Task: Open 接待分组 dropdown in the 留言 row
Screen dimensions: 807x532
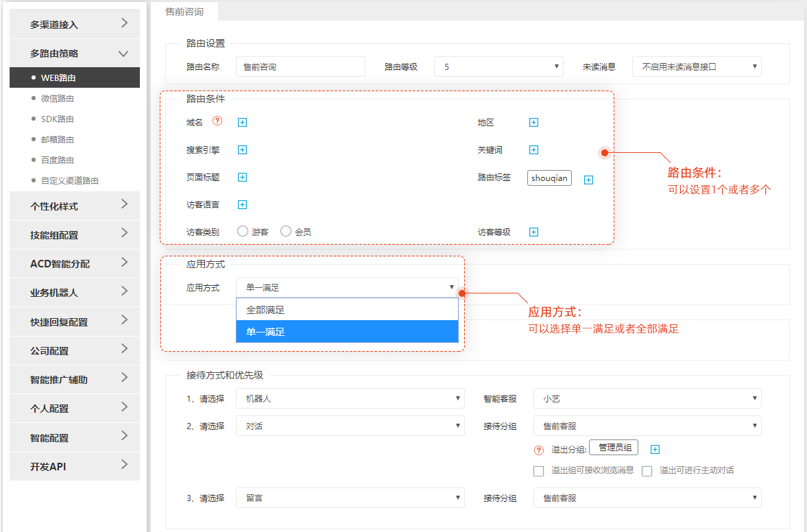Action: pos(647,498)
